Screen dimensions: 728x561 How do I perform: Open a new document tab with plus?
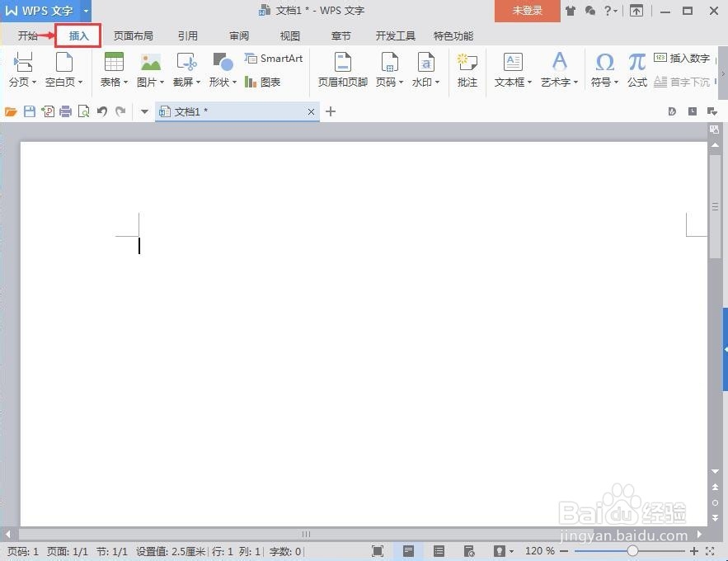[331, 111]
